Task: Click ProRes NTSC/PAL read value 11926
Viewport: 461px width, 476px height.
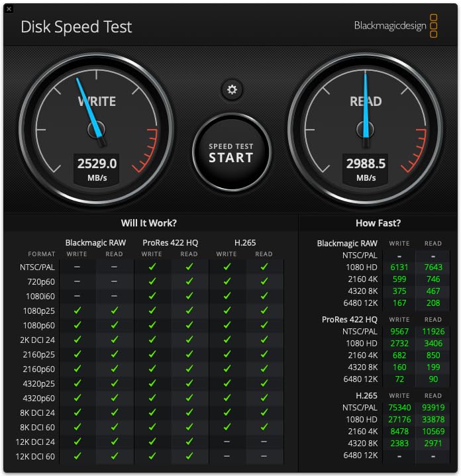Action: (x=433, y=332)
